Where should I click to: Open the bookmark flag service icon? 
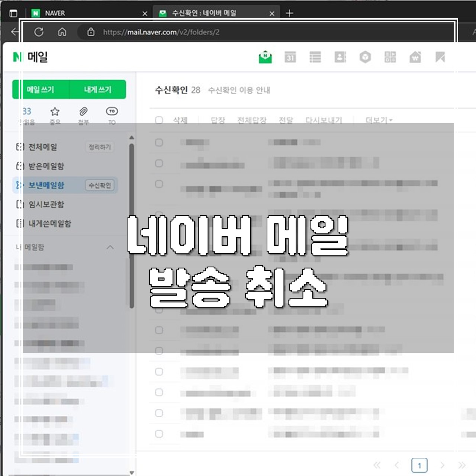(440, 57)
